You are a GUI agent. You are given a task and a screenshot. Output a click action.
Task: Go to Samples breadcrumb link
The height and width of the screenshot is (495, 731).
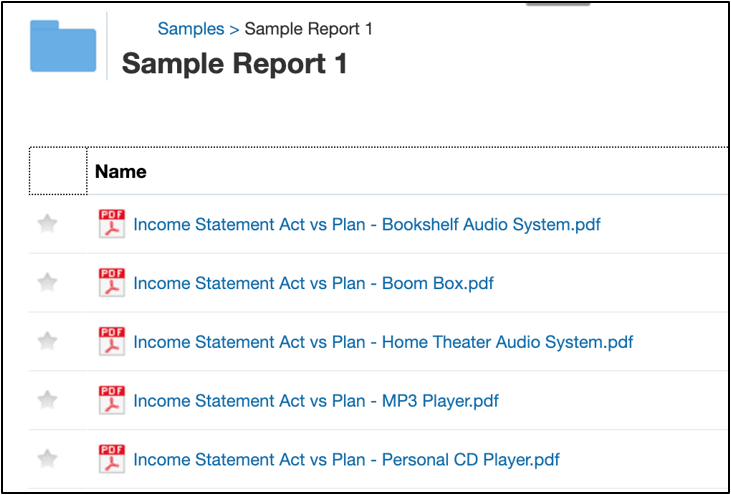pos(191,29)
